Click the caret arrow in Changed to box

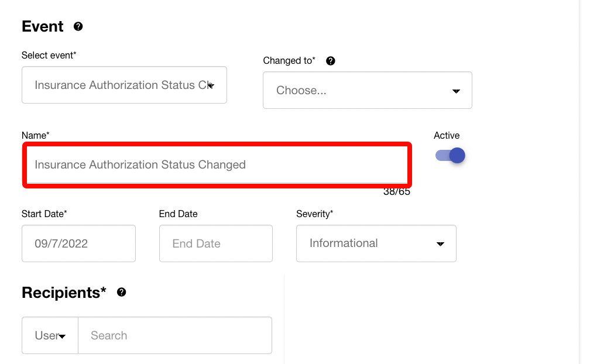(x=456, y=91)
